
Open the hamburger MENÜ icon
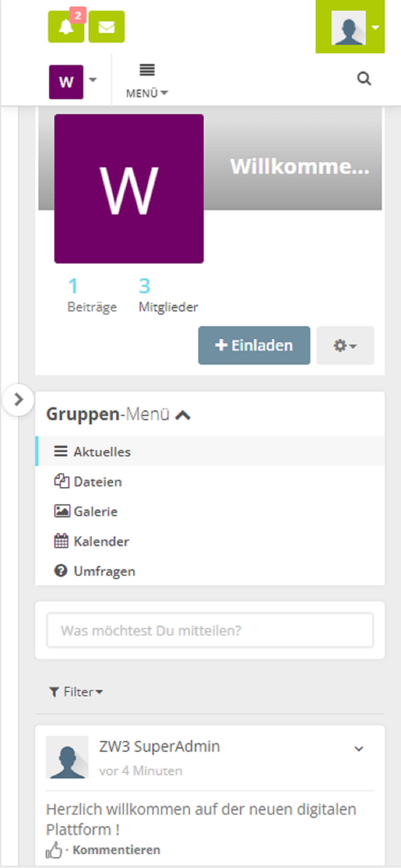click(x=147, y=80)
